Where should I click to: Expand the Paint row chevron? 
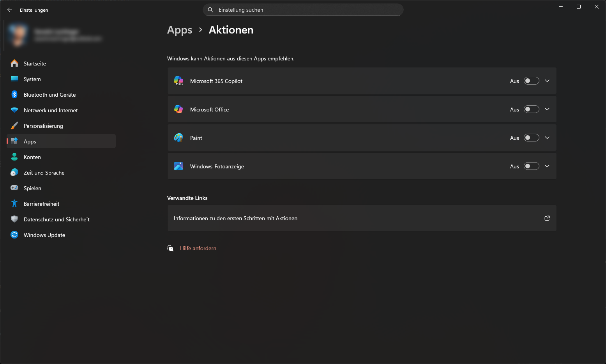point(547,138)
